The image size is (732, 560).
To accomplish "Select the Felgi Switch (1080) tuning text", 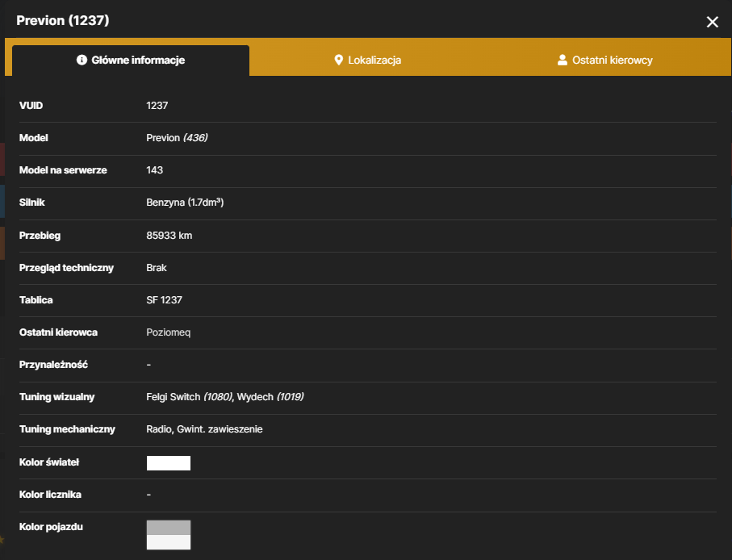I will (189, 397).
